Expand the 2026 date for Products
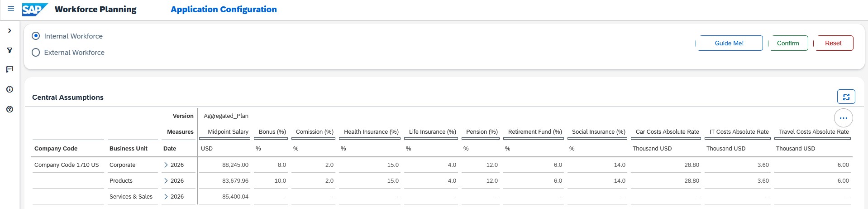Viewport: 868px width, 209px height. click(166, 181)
